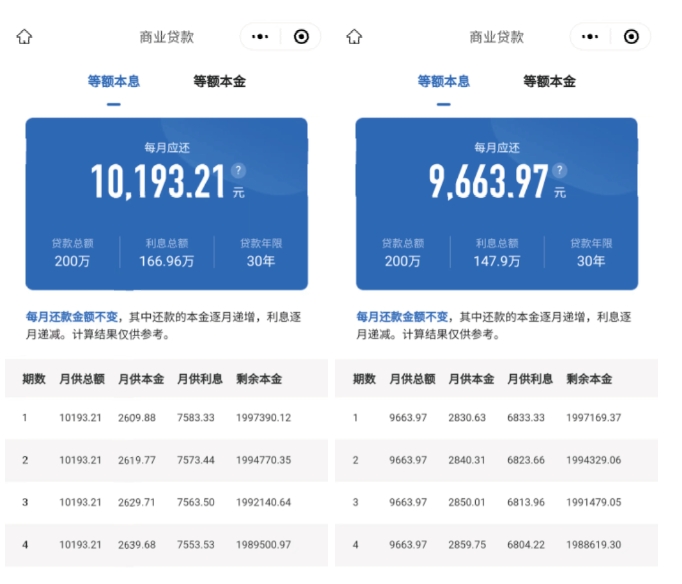Click remaining principal 1988619.30
Image resolution: width=682 pixels, height=584 pixels.
click(x=594, y=544)
